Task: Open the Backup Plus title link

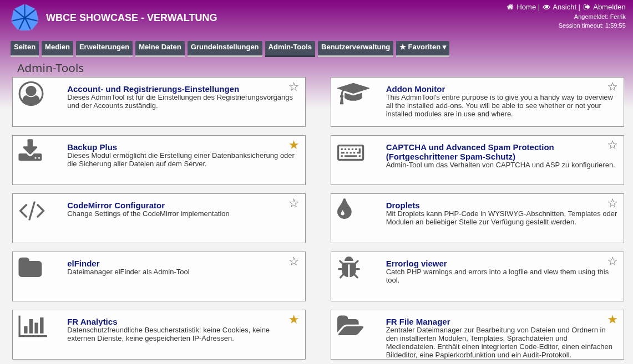Action: click(92, 147)
